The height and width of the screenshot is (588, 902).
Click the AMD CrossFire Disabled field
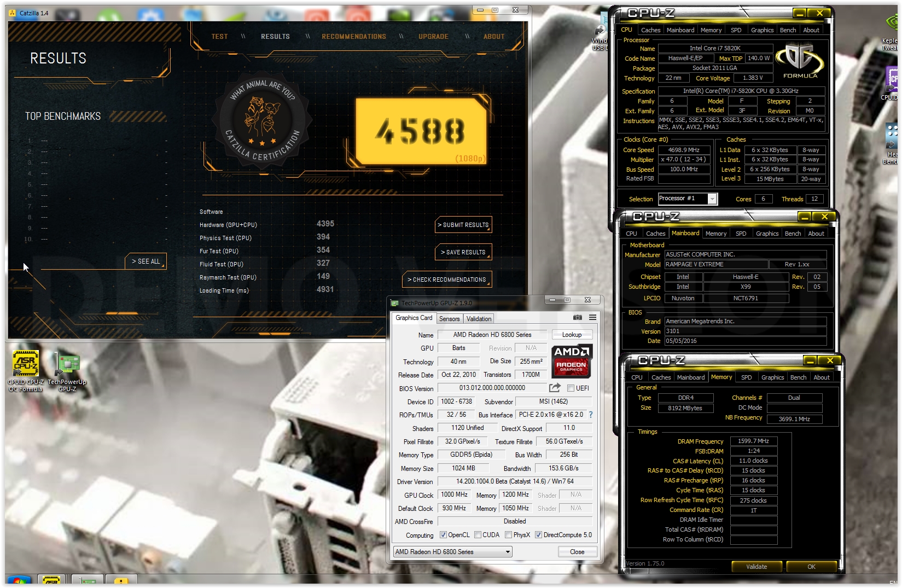point(515,521)
